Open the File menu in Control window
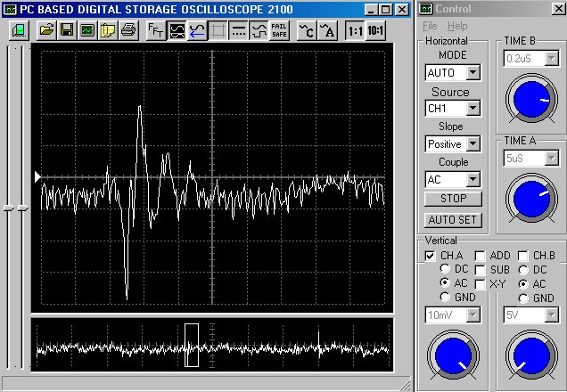Image resolution: width=567 pixels, height=392 pixels. (430, 26)
